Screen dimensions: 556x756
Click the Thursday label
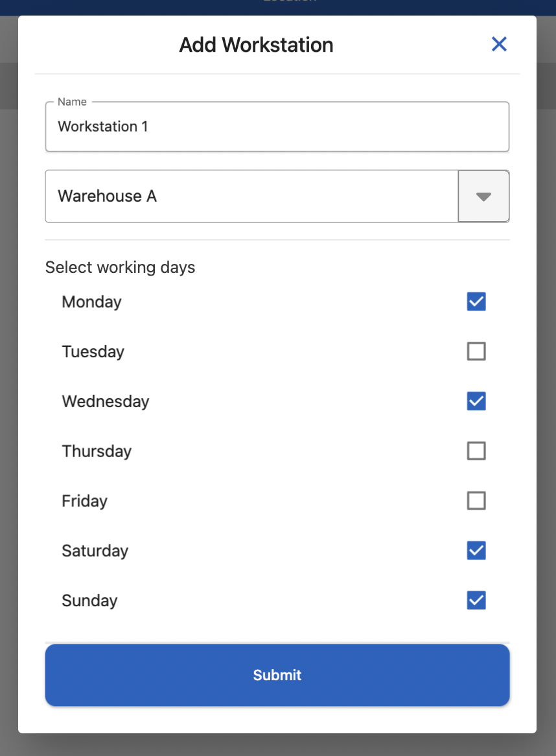point(97,451)
